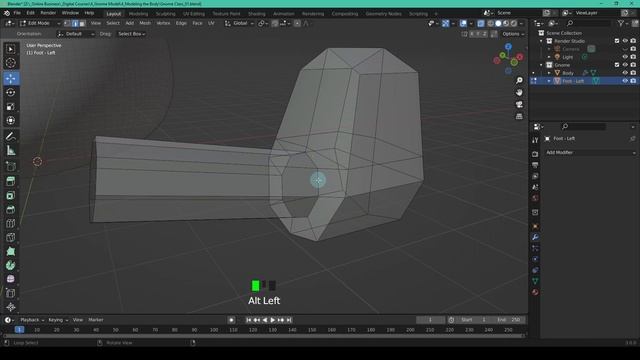Enable vertex select mode
640x360 pixels.
pyautogui.click(x=68, y=23)
